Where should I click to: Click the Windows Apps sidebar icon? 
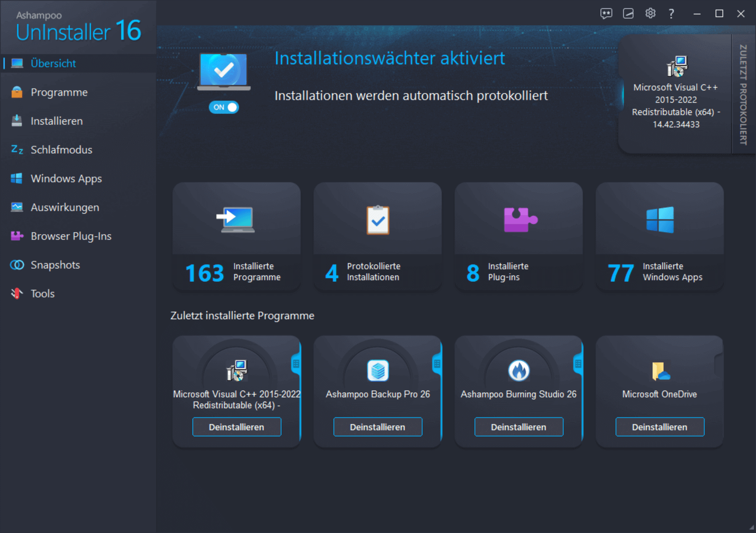click(16, 178)
